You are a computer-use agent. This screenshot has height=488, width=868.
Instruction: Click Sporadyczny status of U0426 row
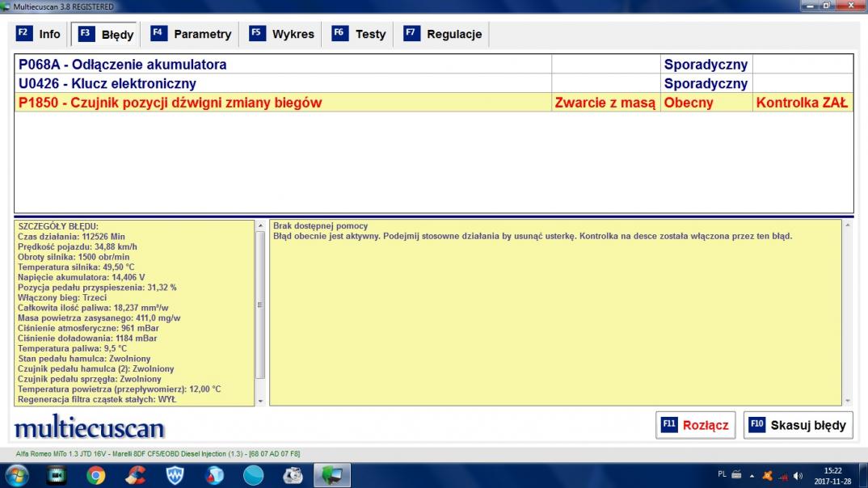coord(706,83)
